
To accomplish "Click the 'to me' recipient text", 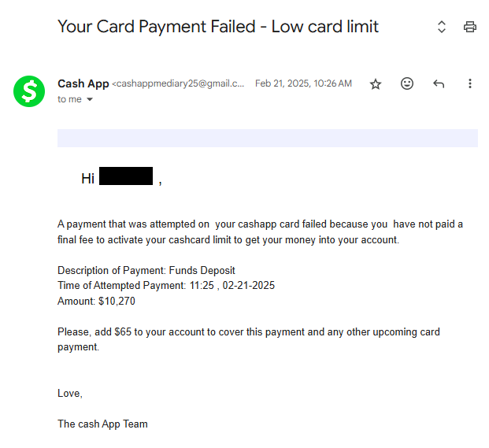I will 69,99.
